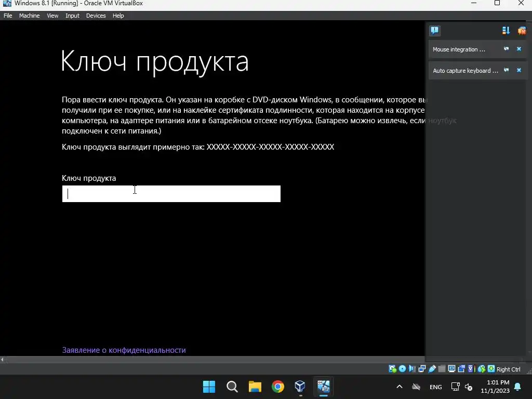Click the VirtualBox title bar icon

(x=7, y=4)
